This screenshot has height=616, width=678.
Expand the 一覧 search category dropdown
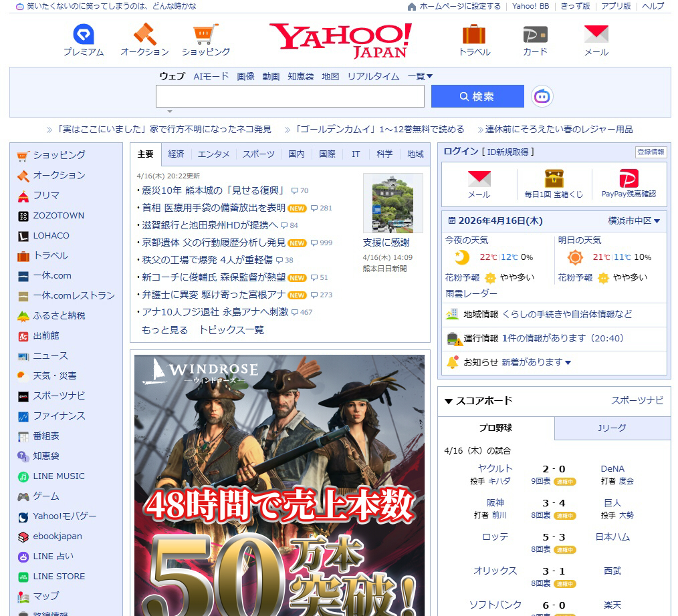click(x=421, y=76)
